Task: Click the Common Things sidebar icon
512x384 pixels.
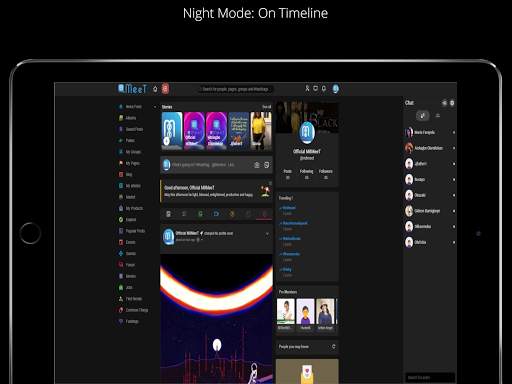Action: pos(121,310)
